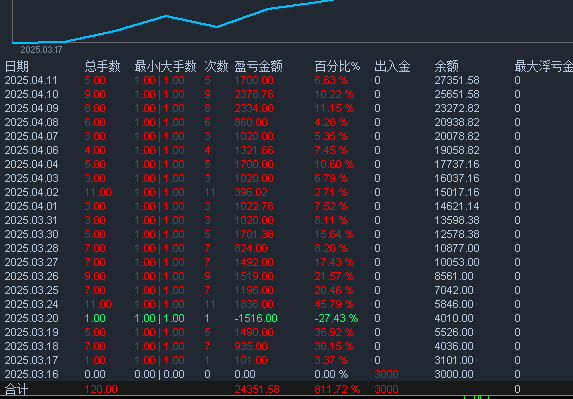Click the 101.00 profit amount
This screenshot has width=573, height=399.
pos(251,360)
